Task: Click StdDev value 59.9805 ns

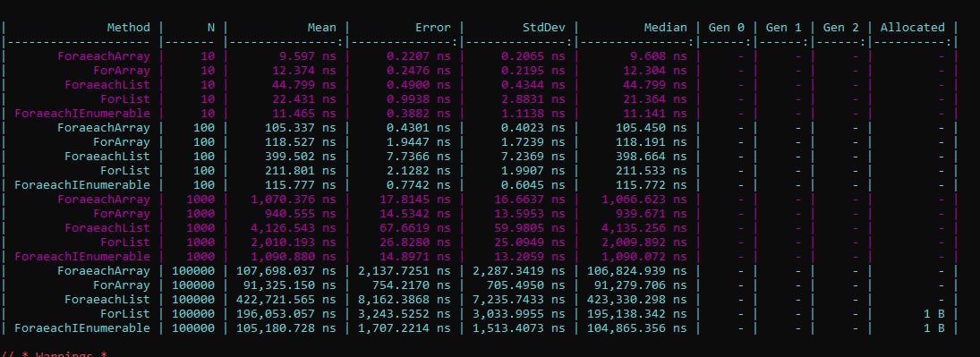Action: (529, 228)
